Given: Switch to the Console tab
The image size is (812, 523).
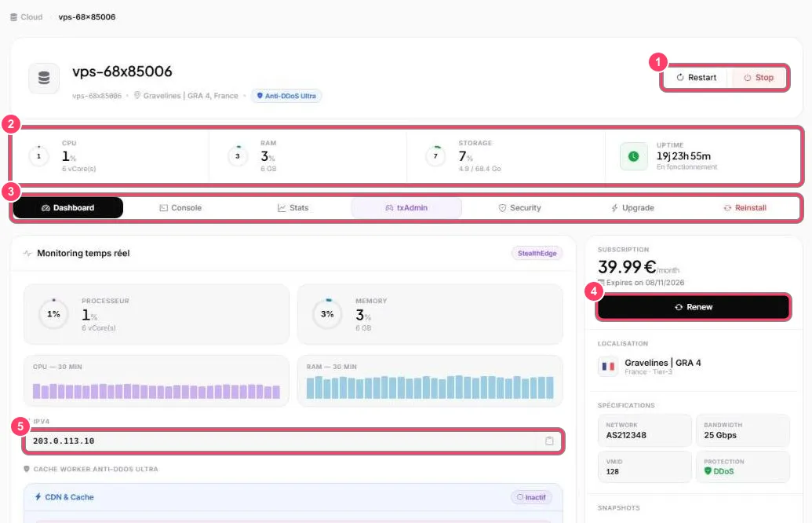Looking at the screenshot, I should pos(180,208).
